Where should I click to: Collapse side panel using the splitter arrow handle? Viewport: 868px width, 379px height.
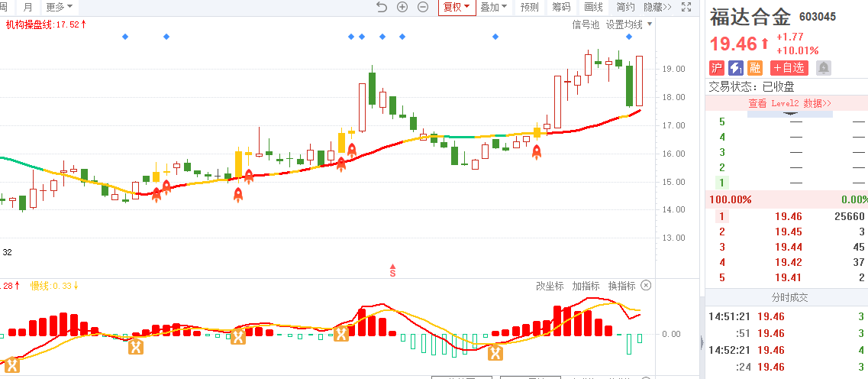tap(702, 341)
